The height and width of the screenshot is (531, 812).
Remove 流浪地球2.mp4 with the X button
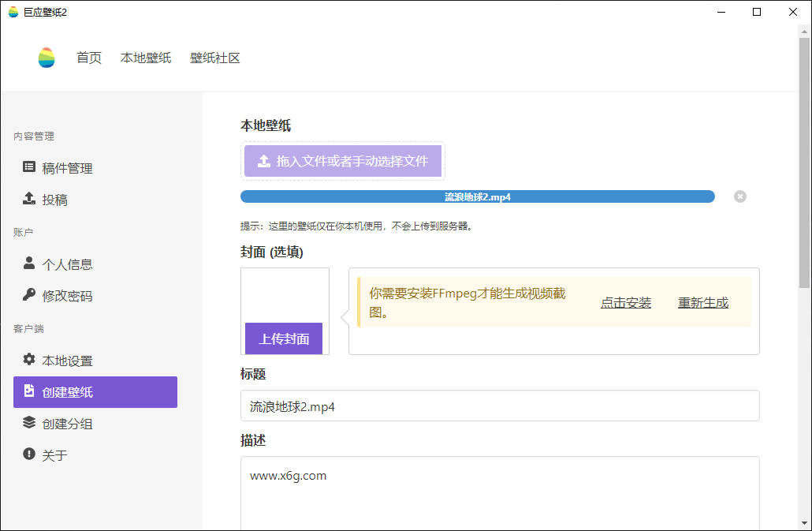[739, 196]
